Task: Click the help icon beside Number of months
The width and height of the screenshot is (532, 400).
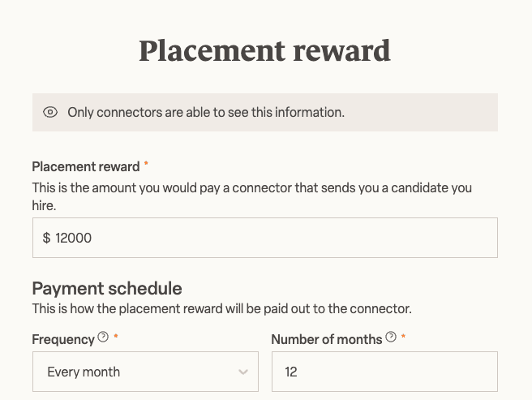Action: [x=391, y=337]
